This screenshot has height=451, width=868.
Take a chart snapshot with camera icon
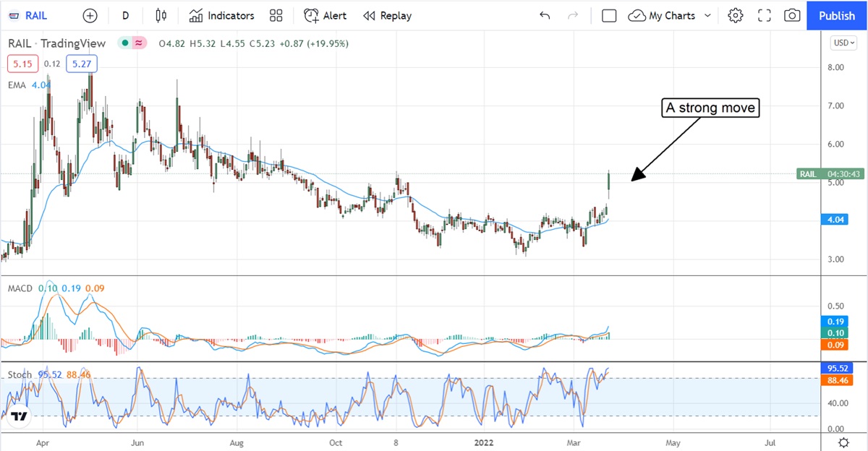pos(792,15)
